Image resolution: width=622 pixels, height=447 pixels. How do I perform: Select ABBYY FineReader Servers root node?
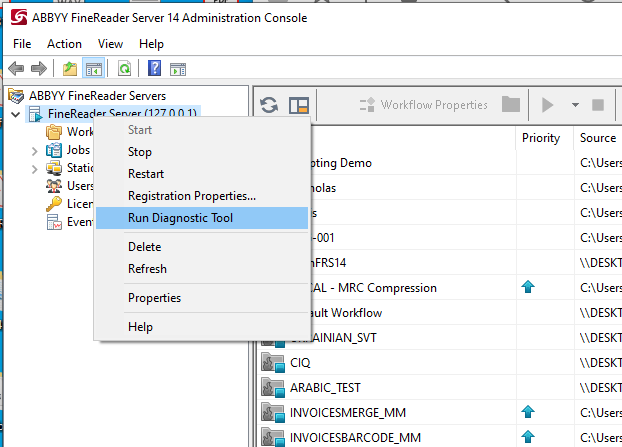click(x=97, y=96)
